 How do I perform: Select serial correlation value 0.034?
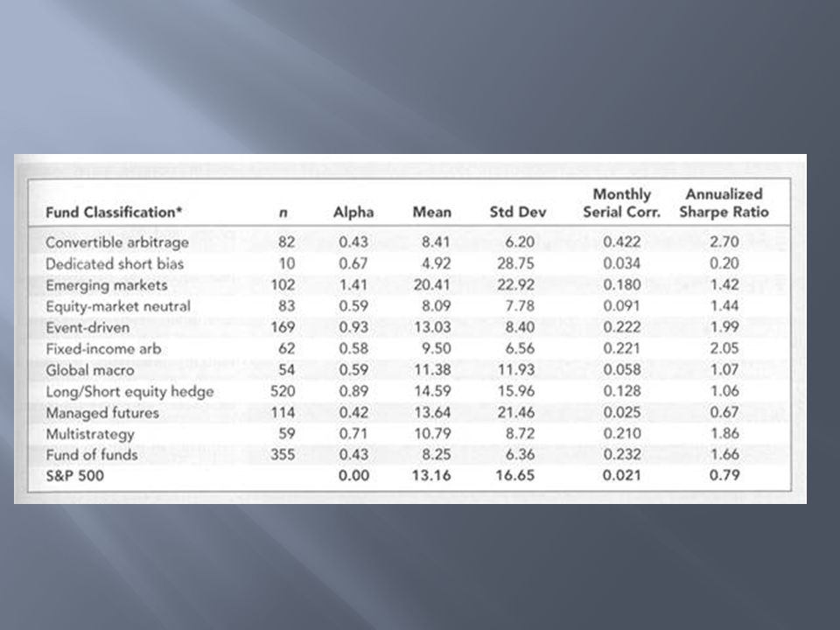(622, 263)
